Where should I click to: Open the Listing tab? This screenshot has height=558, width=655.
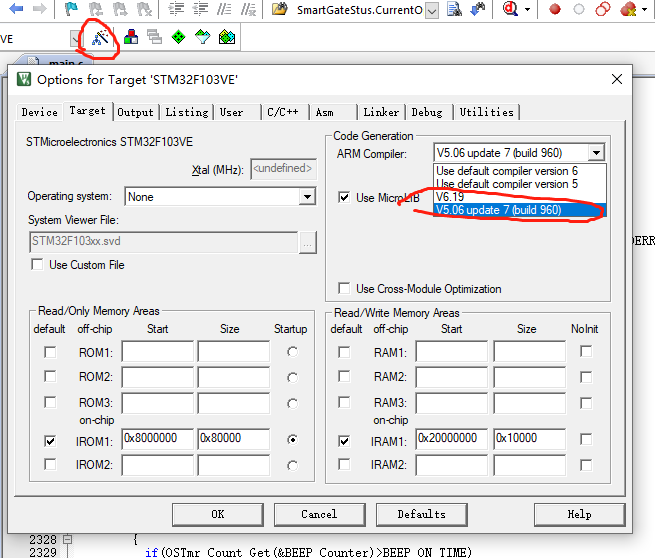point(187,112)
